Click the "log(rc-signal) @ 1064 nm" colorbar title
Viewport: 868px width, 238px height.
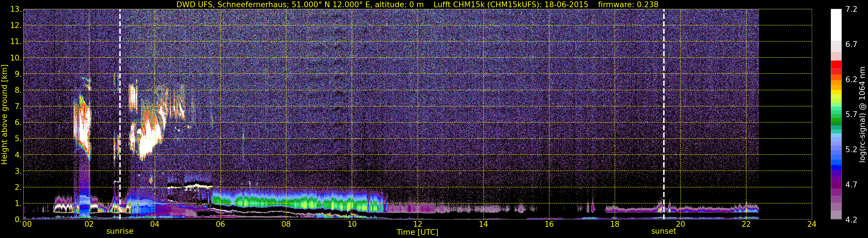coord(863,114)
